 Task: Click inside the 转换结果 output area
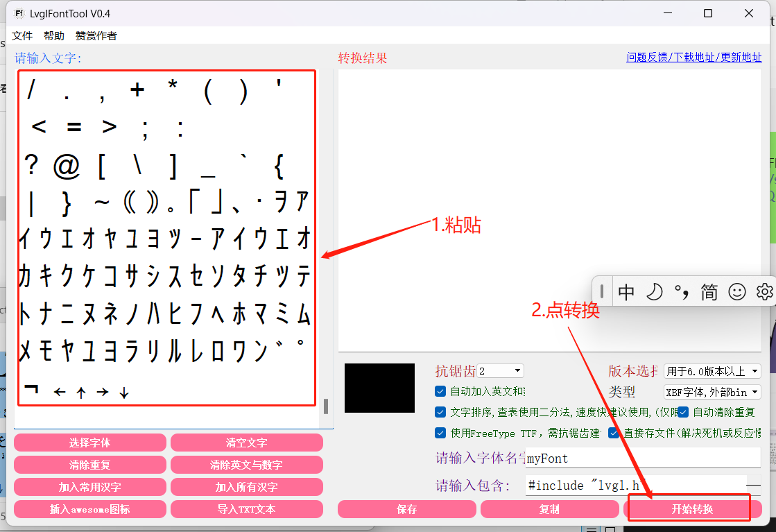point(550,210)
